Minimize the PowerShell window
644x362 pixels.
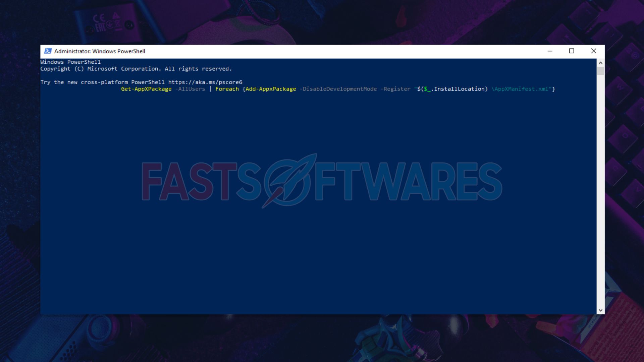coord(550,51)
